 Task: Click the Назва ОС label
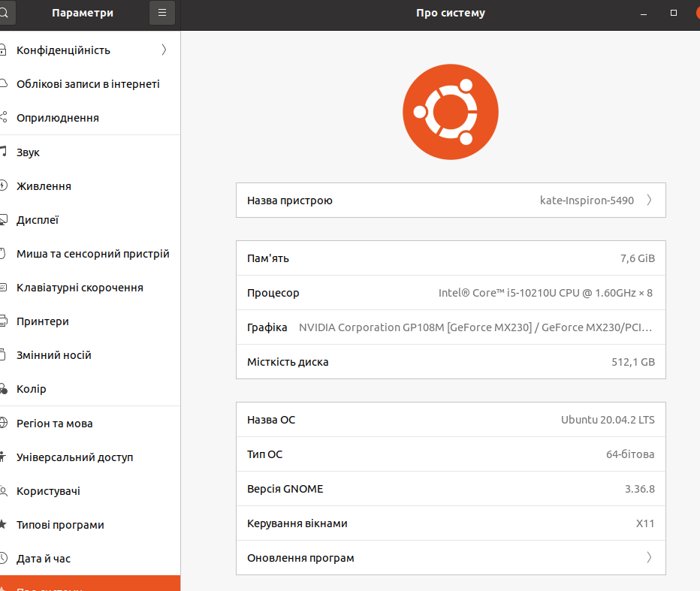(x=271, y=420)
